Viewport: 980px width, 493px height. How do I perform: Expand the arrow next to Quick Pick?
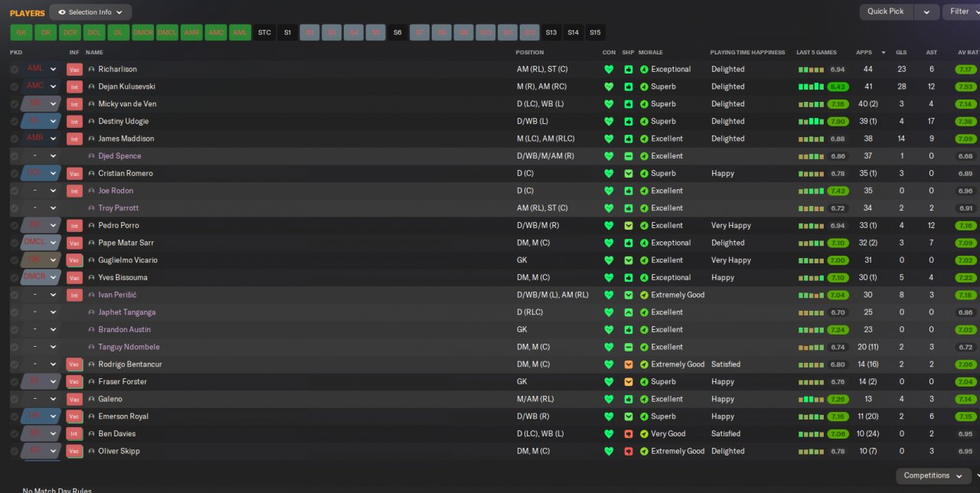click(927, 12)
